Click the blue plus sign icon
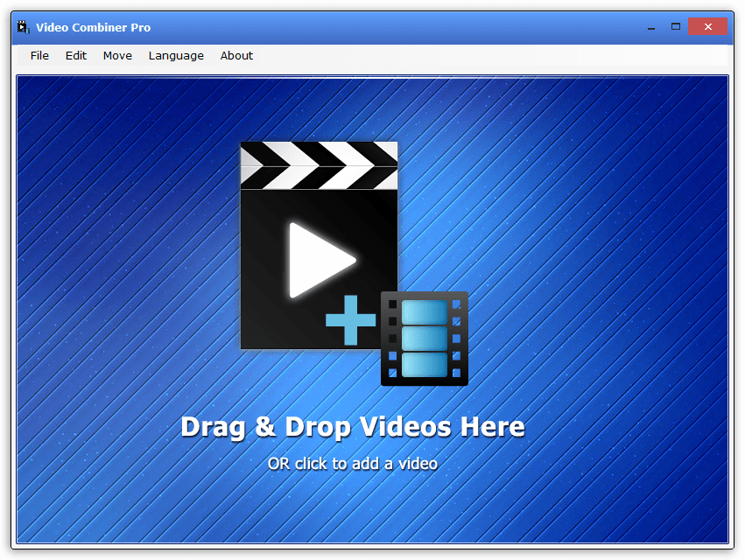745x560 pixels. (x=350, y=320)
